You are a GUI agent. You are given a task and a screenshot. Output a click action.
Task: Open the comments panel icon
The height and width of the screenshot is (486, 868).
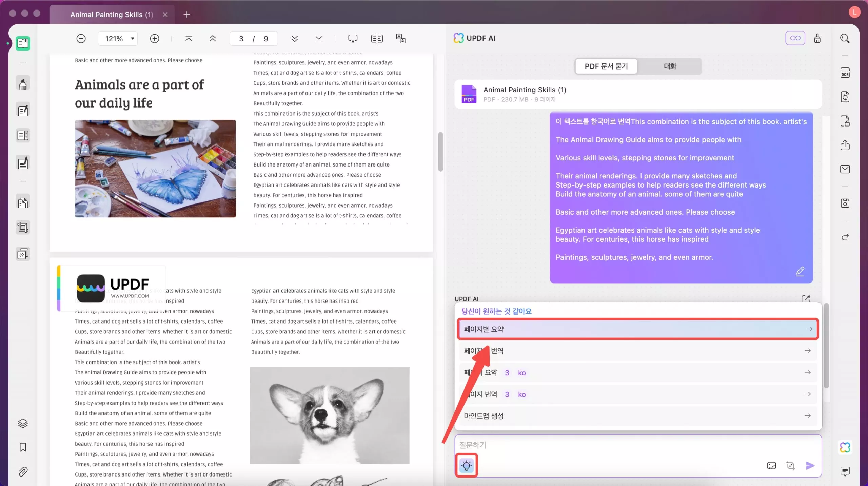click(x=845, y=471)
